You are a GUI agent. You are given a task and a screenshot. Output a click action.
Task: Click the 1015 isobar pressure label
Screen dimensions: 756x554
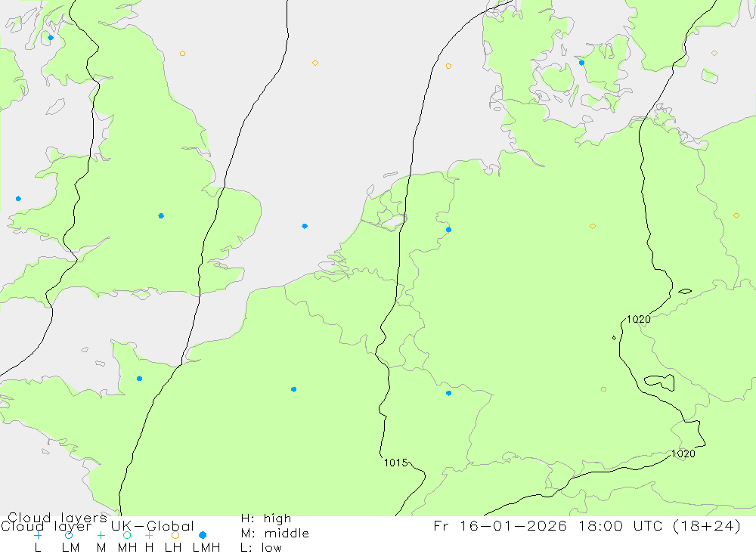[x=396, y=463]
